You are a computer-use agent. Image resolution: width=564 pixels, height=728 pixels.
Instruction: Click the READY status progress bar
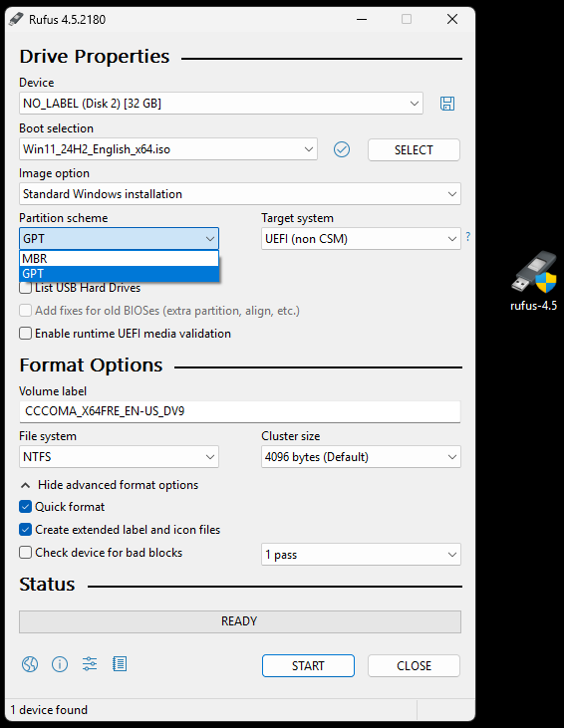(240, 621)
